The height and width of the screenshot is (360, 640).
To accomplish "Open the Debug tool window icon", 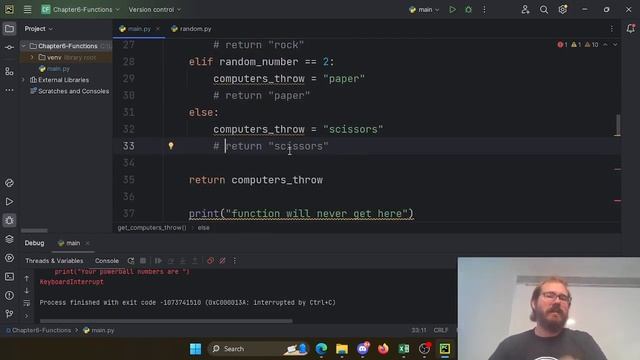I will pyautogui.click(x=9, y=220).
